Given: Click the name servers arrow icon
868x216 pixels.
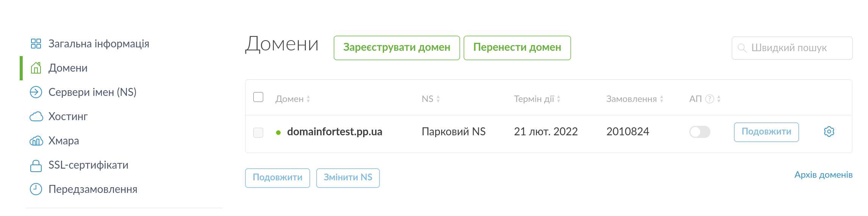Looking at the screenshot, I should coord(36,92).
